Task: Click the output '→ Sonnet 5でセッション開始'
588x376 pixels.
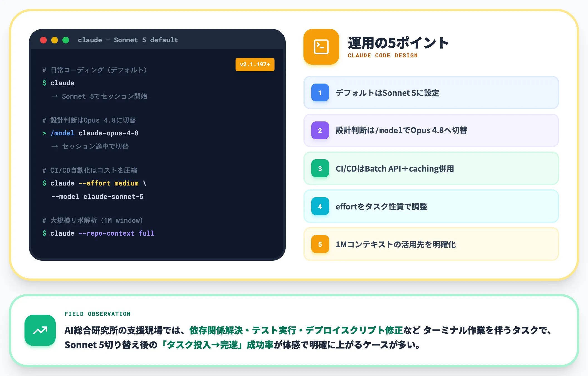Action: coord(99,96)
